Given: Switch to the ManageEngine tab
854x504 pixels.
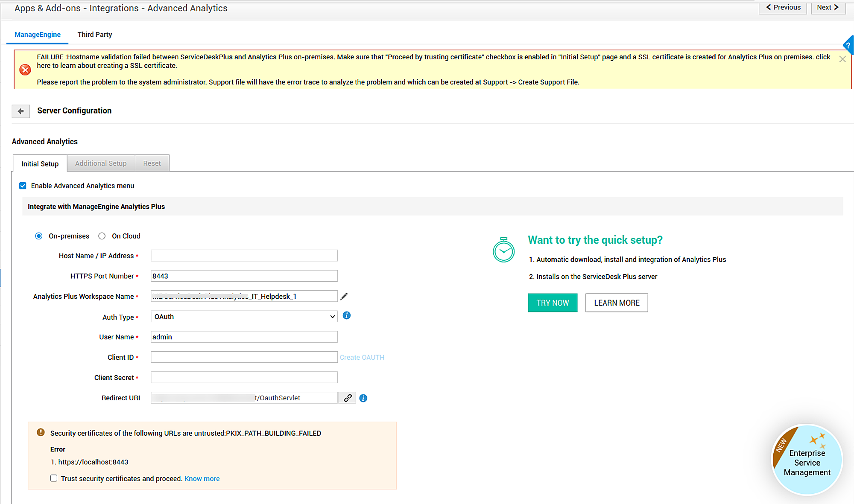Looking at the screenshot, I should pos(38,35).
